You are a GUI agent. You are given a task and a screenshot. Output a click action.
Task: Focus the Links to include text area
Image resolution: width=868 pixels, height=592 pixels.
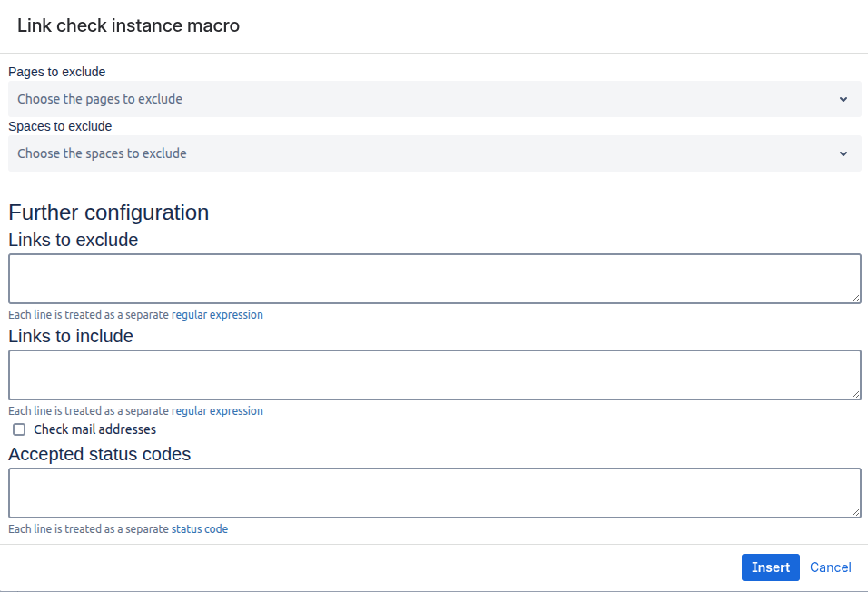pyautogui.click(x=434, y=375)
